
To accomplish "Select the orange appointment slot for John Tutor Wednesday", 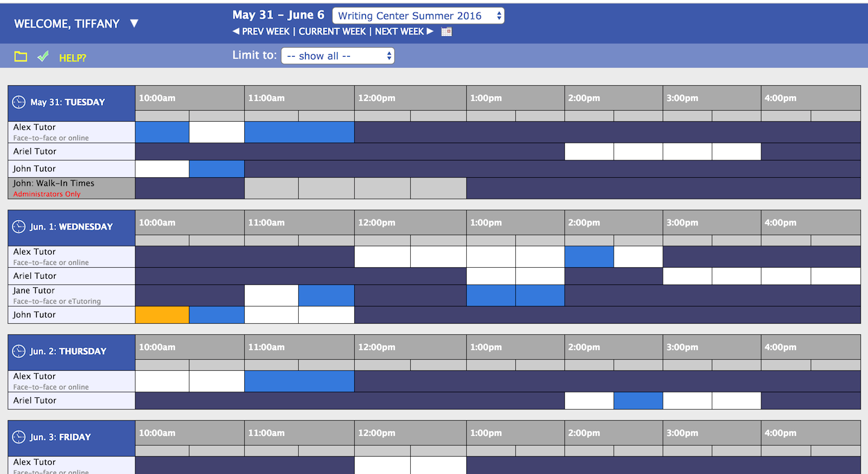I will (162, 315).
